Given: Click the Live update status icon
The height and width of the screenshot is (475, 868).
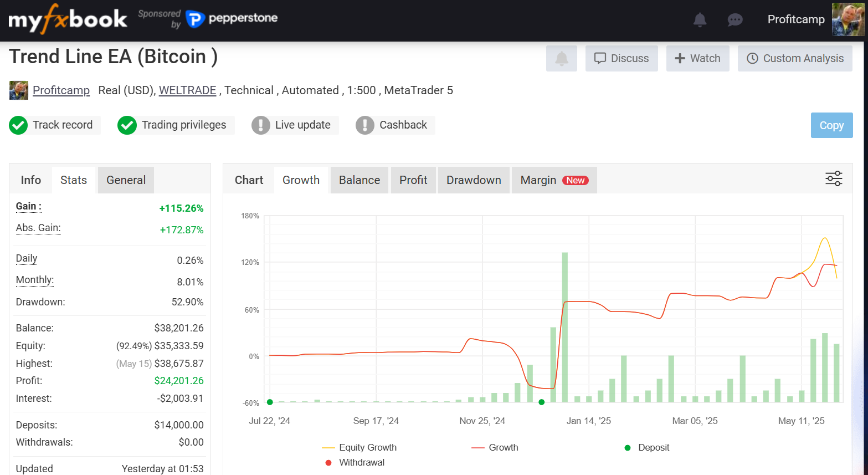Looking at the screenshot, I should [x=260, y=125].
